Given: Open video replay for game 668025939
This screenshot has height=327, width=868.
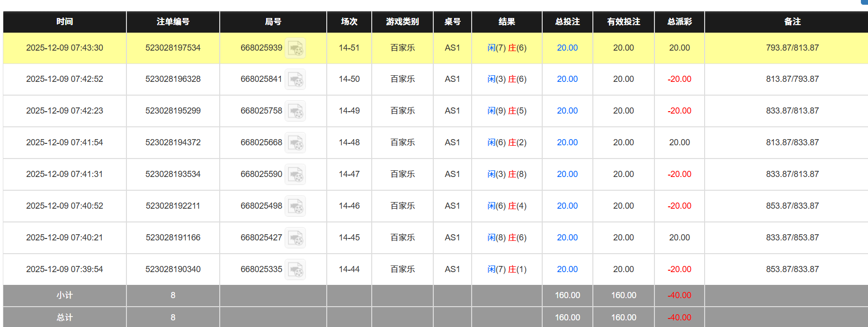Looking at the screenshot, I should (x=295, y=48).
